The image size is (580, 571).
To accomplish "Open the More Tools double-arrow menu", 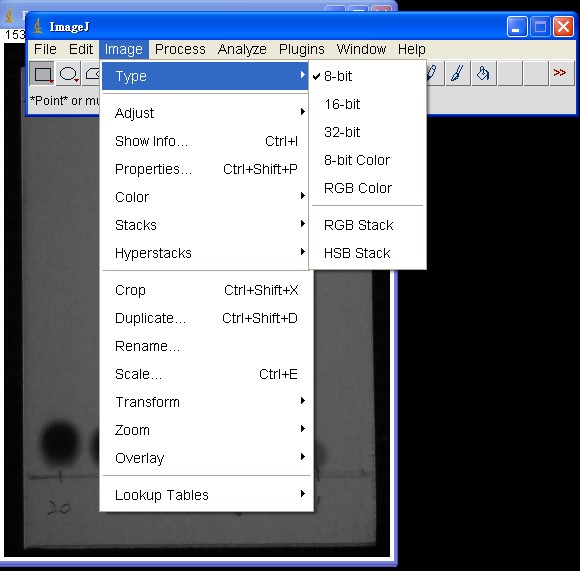I will point(561,73).
